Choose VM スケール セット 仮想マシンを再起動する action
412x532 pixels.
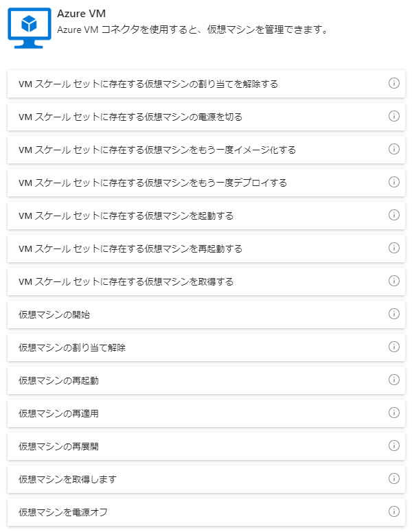point(206,248)
